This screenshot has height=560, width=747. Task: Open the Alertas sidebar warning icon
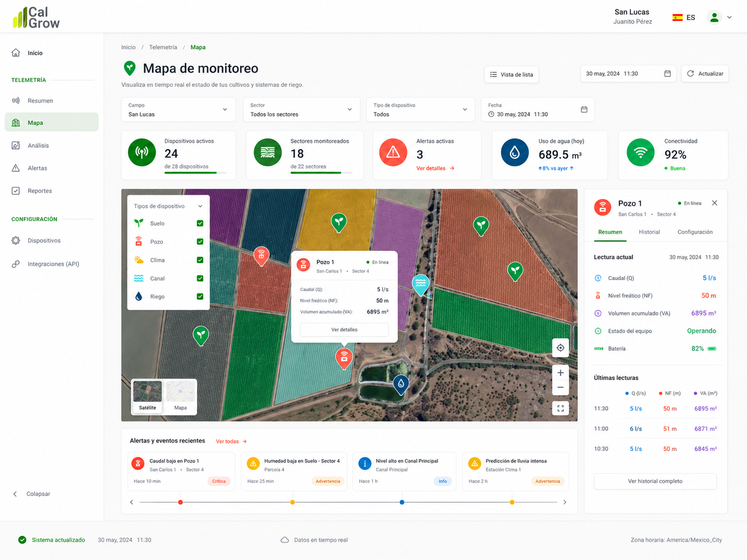[x=16, y=168]
